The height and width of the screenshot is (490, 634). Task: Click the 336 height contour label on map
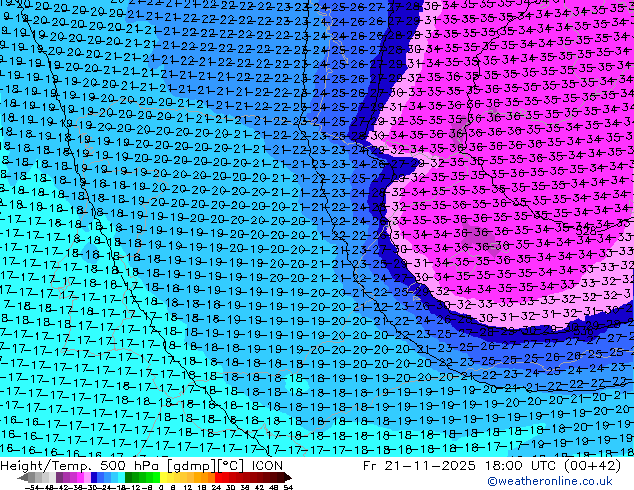point(583,332)
